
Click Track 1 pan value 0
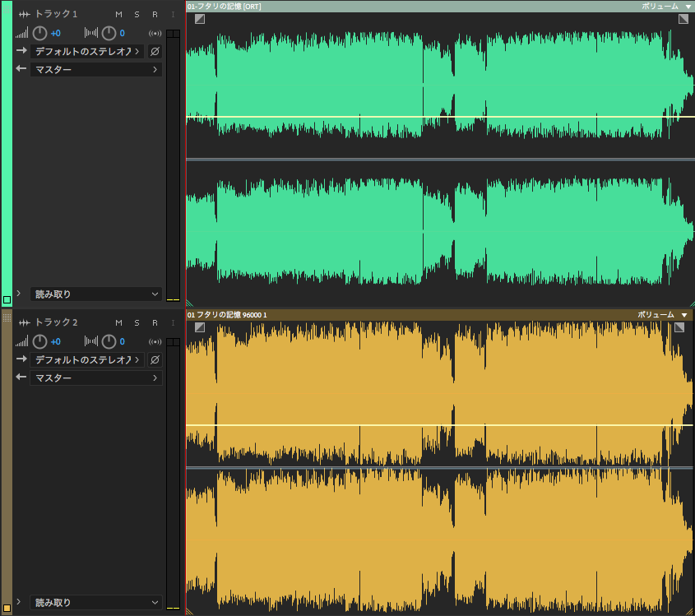coord(123,33)
